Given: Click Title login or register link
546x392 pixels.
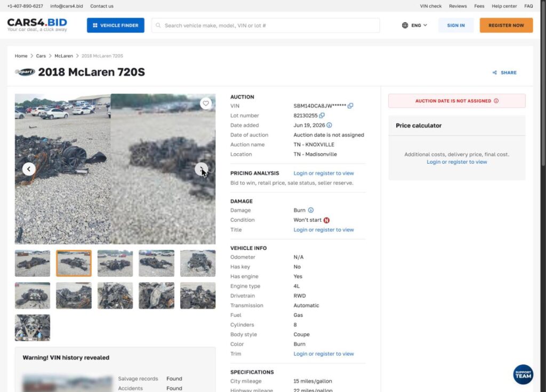Looking at the screenshot, I should click(x=324, y=230).
